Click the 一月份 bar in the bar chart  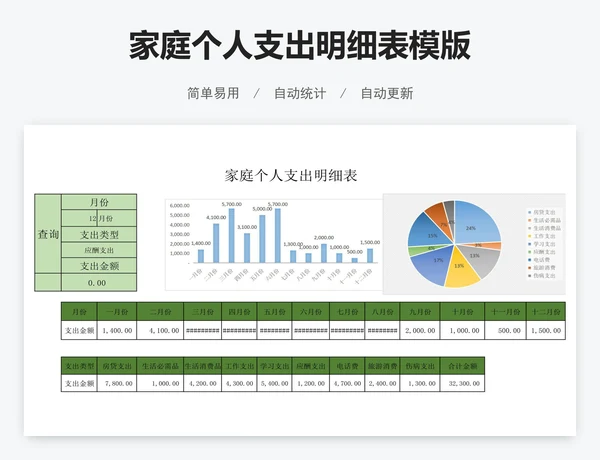point(201,256)
